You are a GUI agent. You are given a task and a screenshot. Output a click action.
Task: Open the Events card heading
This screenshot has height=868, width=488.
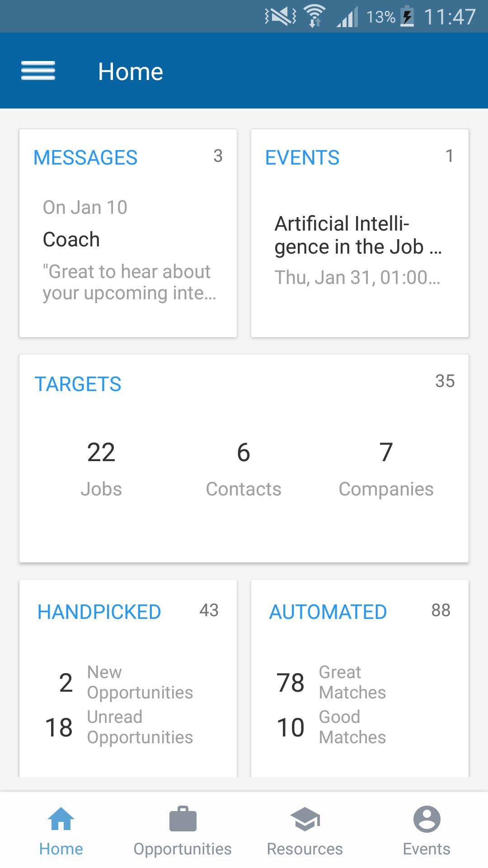pyautogui.click(x=302, y=158)
